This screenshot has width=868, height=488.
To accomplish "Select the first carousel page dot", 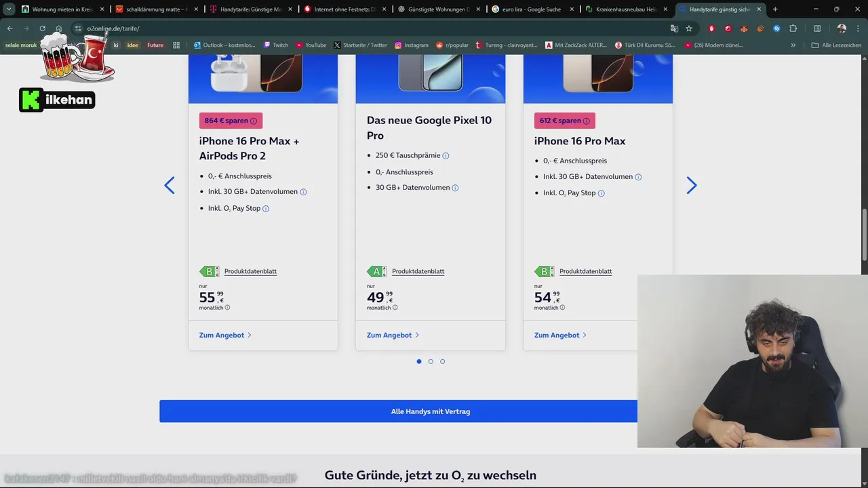I will (x=419, y=361).
